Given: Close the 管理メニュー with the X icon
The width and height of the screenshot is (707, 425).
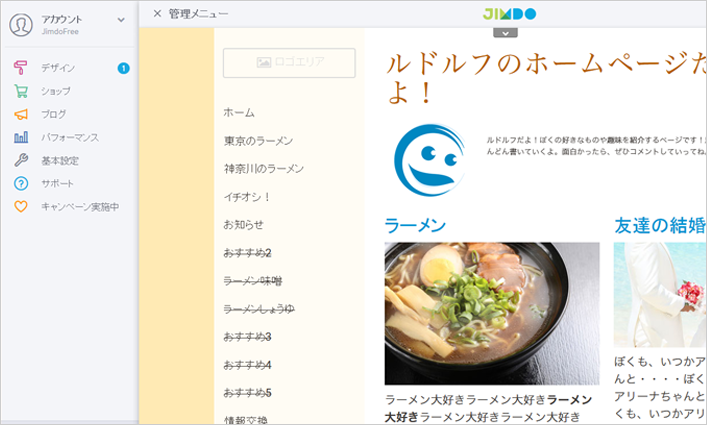Looking at the screenshot, I should [x=157, y=14].
